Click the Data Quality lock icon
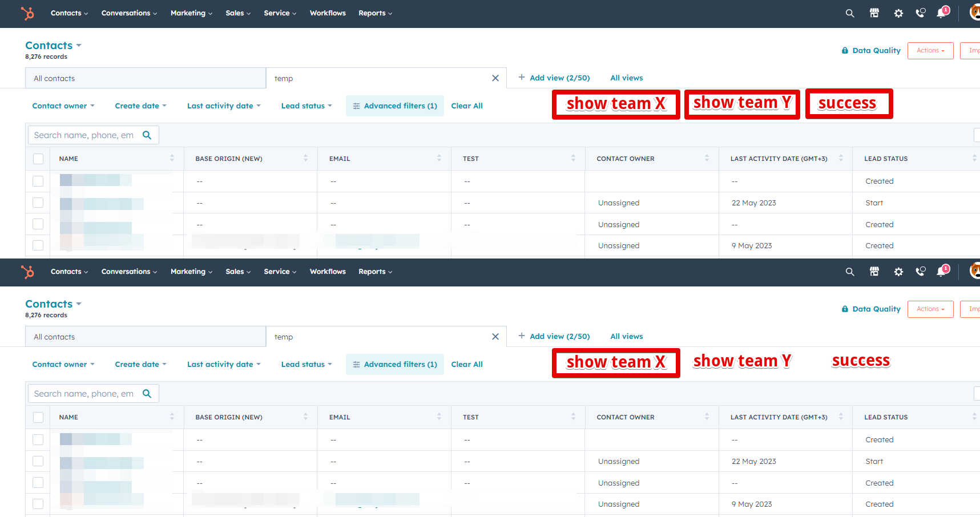 coord(845,50)
